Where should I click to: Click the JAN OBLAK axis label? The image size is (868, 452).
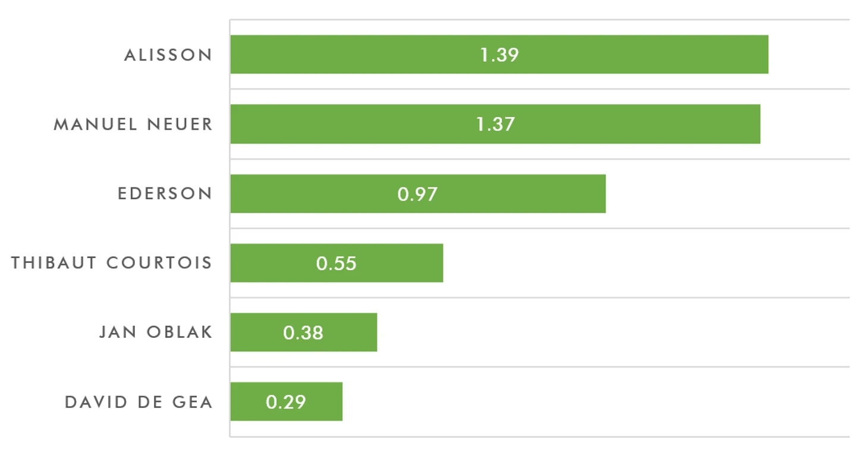point(156,332)
